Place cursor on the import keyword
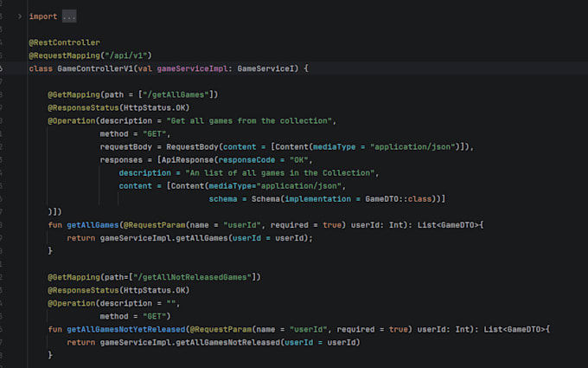Screen dimensions: 588x368 click(43, 16)
